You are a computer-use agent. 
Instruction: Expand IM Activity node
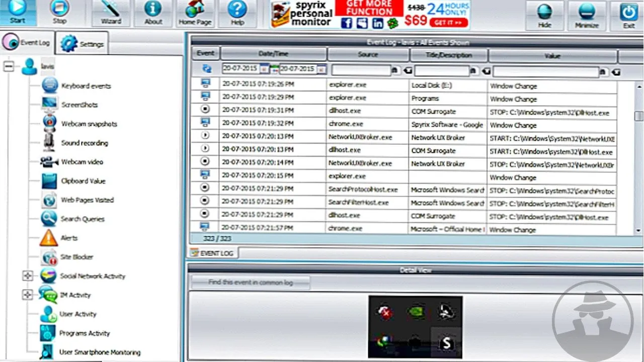coord(27,295)
